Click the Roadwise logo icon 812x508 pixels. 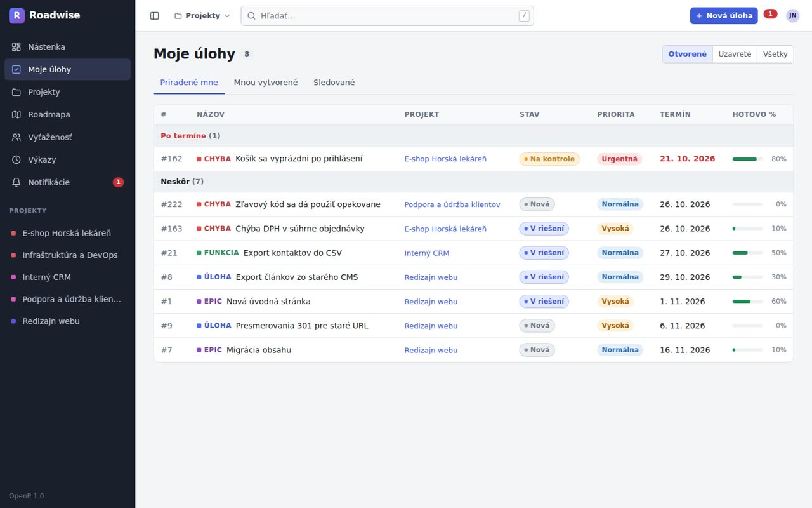tap(16, 15)
